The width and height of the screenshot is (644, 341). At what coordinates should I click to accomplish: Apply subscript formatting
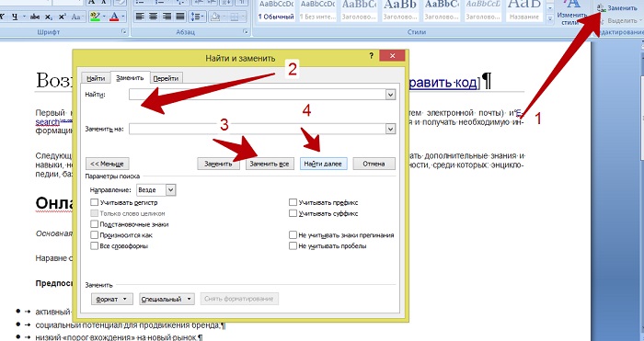click(49, 17)
